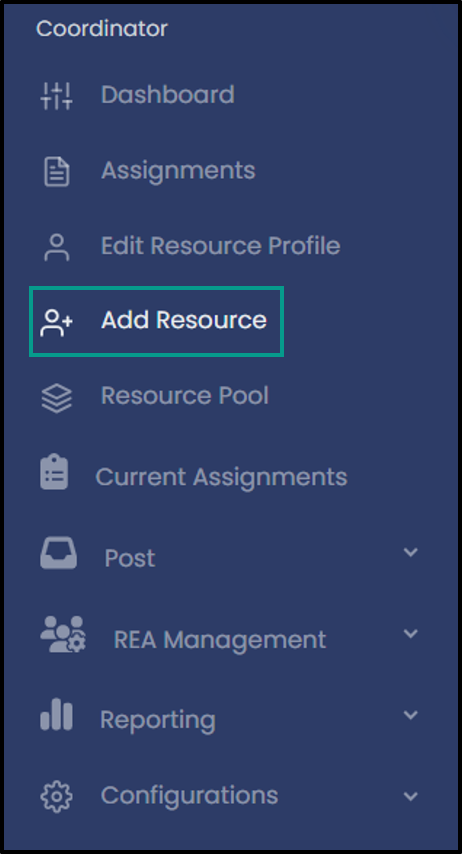Screen dimensions: 462x854
Task: Click the Coordinator heading text
Action: point(102,28)
